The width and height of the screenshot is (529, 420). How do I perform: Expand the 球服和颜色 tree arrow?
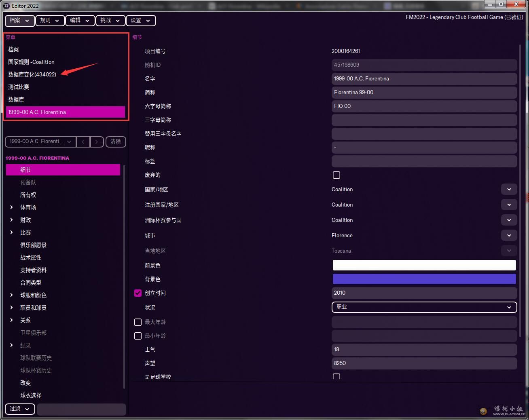pos(11,295)
